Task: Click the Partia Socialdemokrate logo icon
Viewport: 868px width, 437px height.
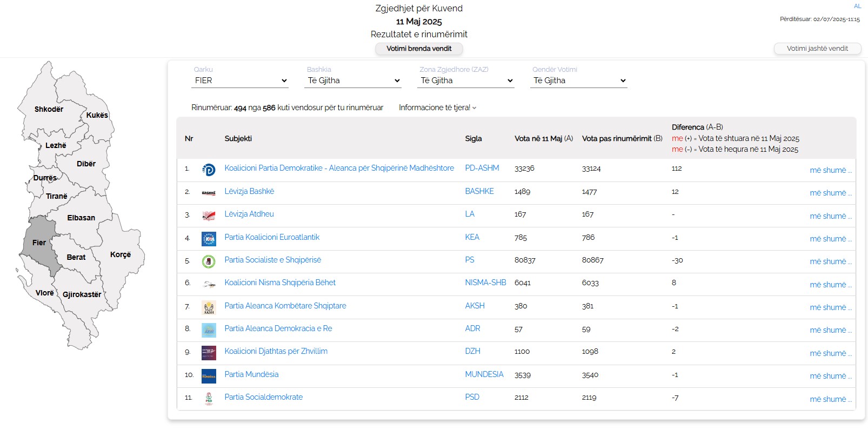Action: [209, 399]
